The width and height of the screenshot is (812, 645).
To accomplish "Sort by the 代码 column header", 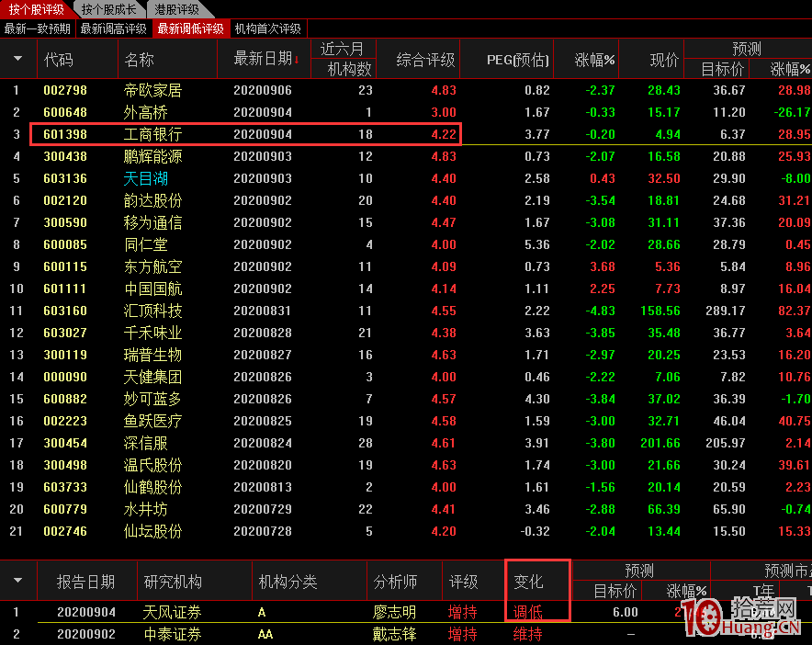I will tap(59, 60).
